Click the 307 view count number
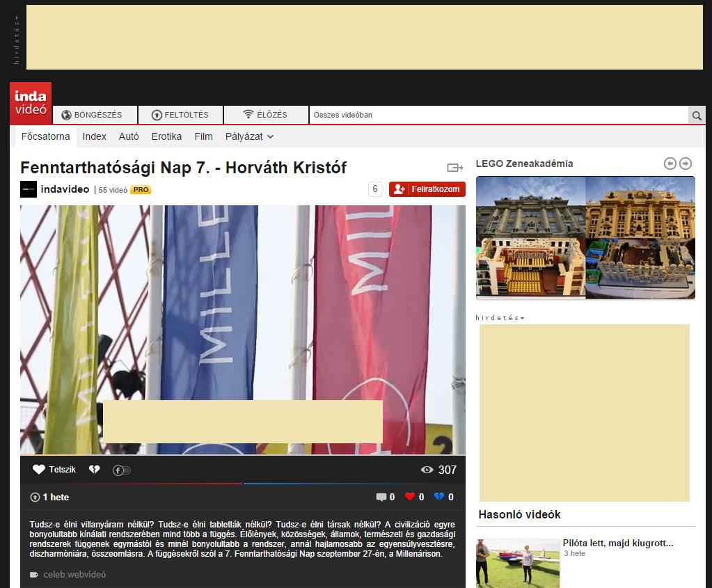This screenshot has width=712, height=588. tap(448, 470)
